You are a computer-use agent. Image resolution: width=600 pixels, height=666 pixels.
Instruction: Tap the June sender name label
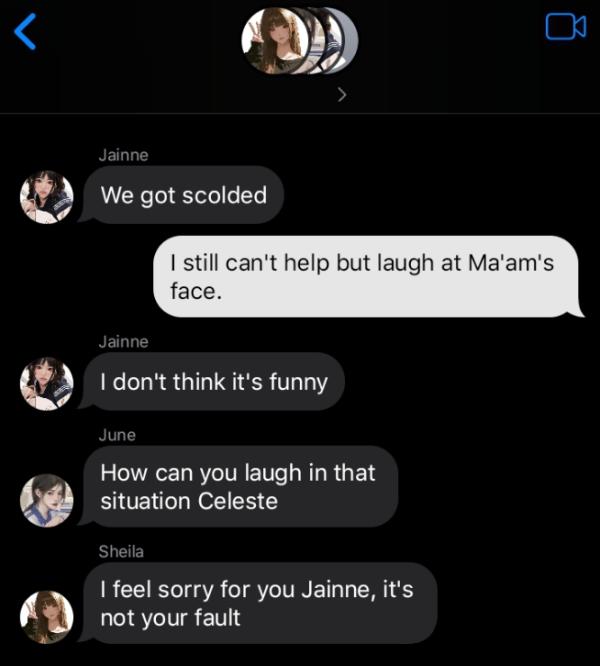click(117, 435)
